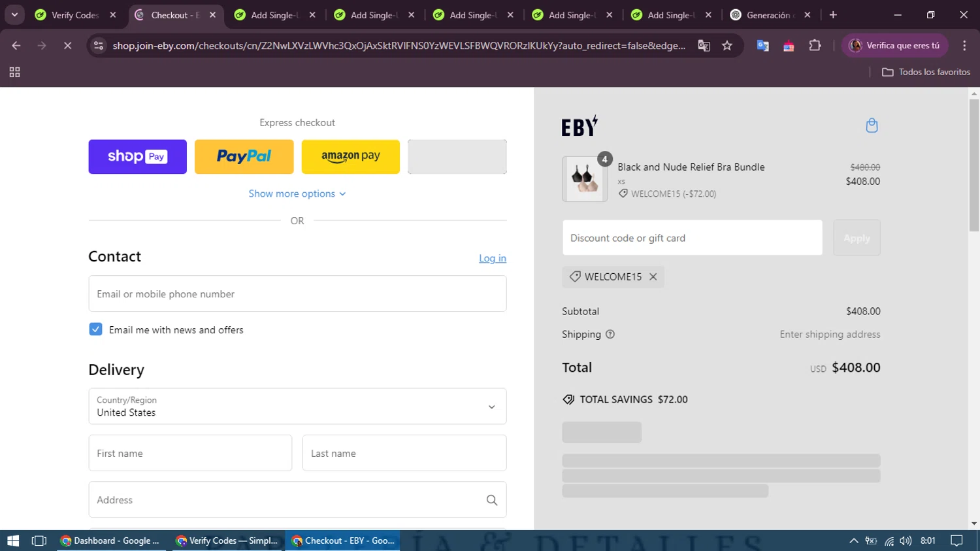Click the Shipping info question mark icon
The width and height of the screenshot is (980, 551).
click(610, 334)
